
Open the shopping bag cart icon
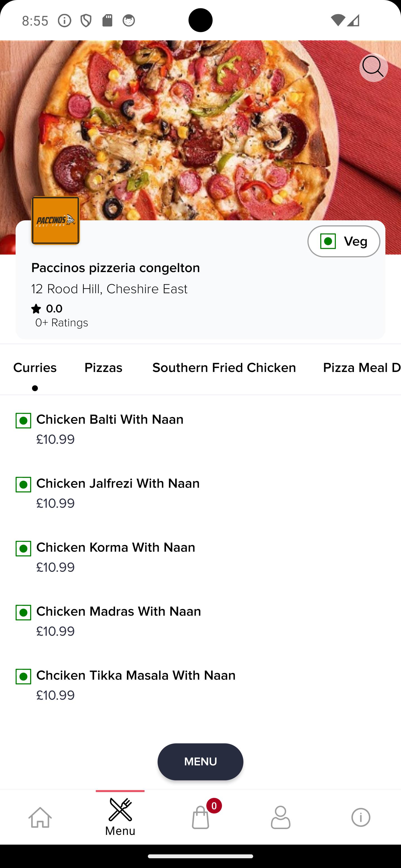point(201,817)
